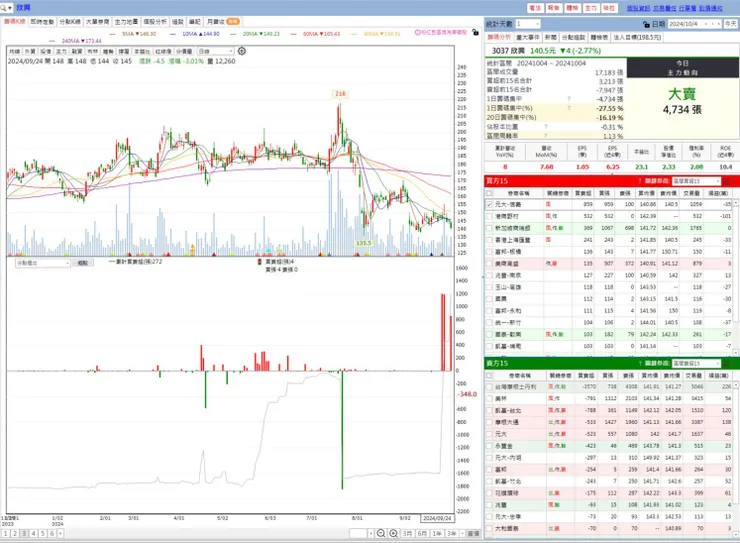Toggle the select-all checkbox in 賣方15 table header
740x543 pixels.
point(489,376)
